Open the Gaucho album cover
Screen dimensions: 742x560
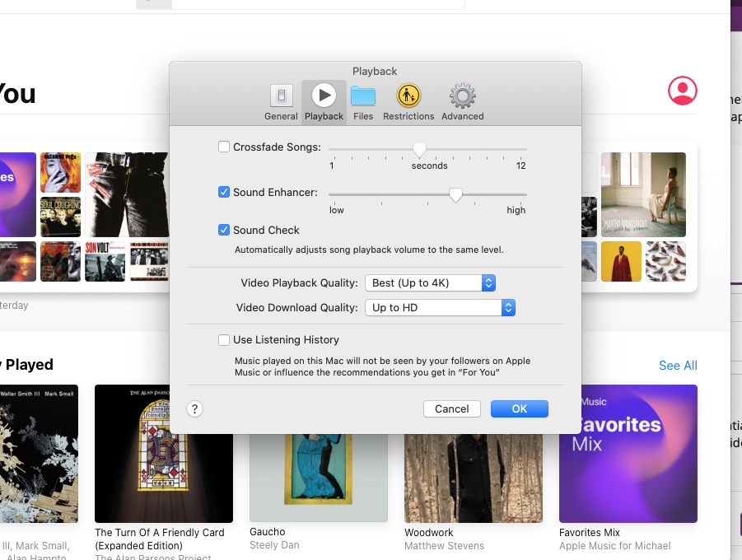click(x=319, y=478)
